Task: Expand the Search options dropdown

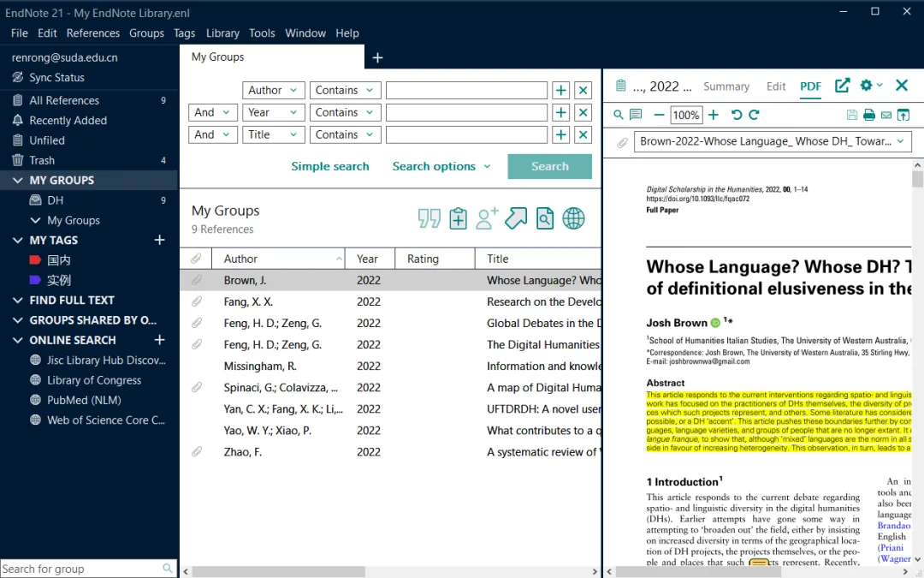Action: point(441,166)
